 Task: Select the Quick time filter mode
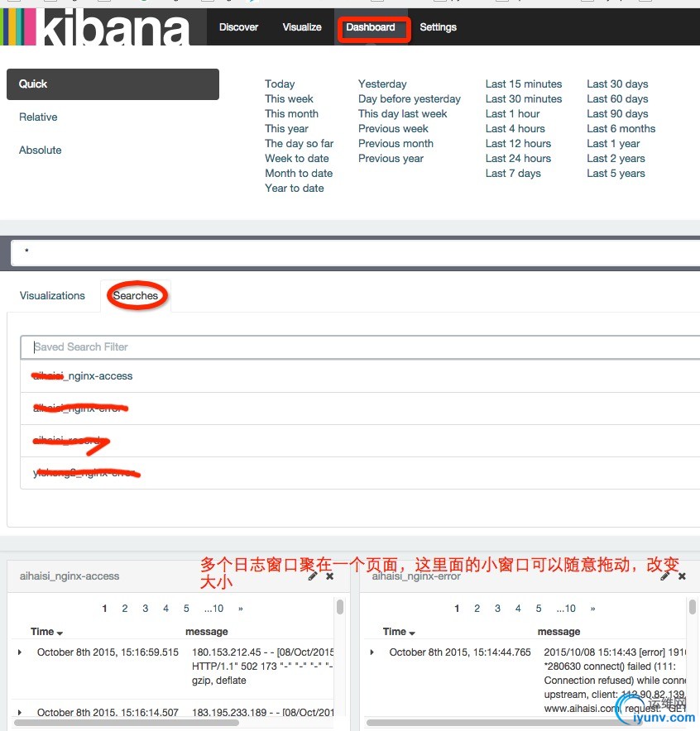113,84
